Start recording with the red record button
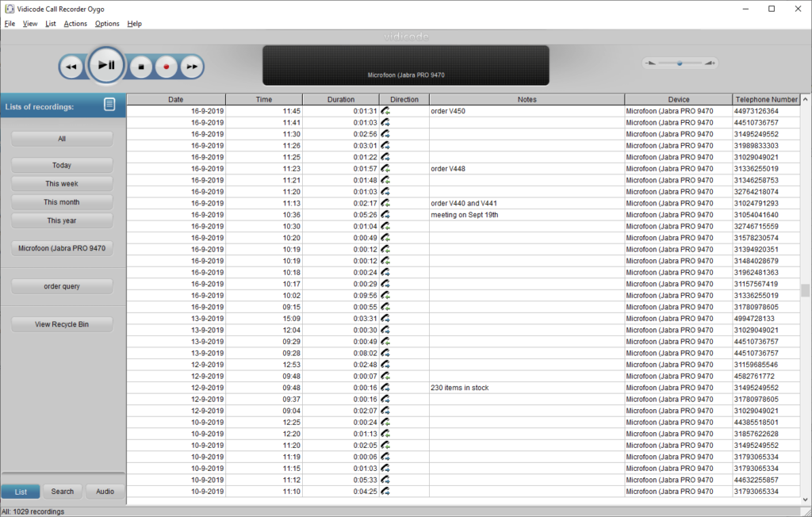 coord(167,67)
